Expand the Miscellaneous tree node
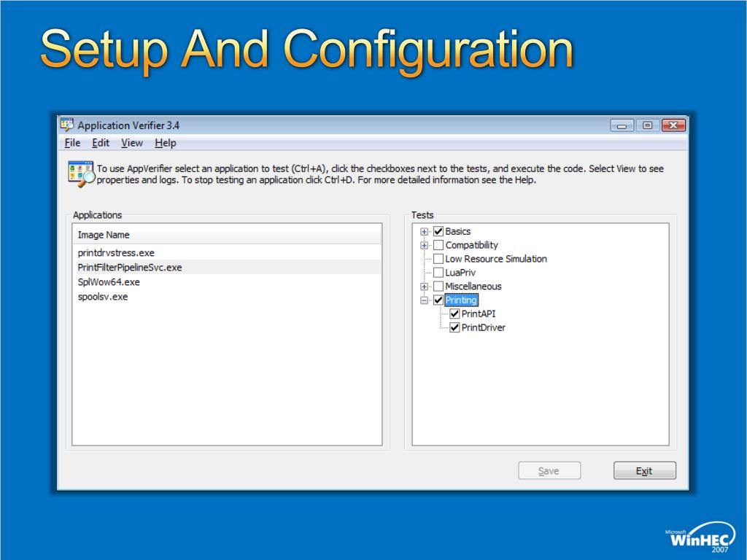747x560 pixels. [424, 287]
